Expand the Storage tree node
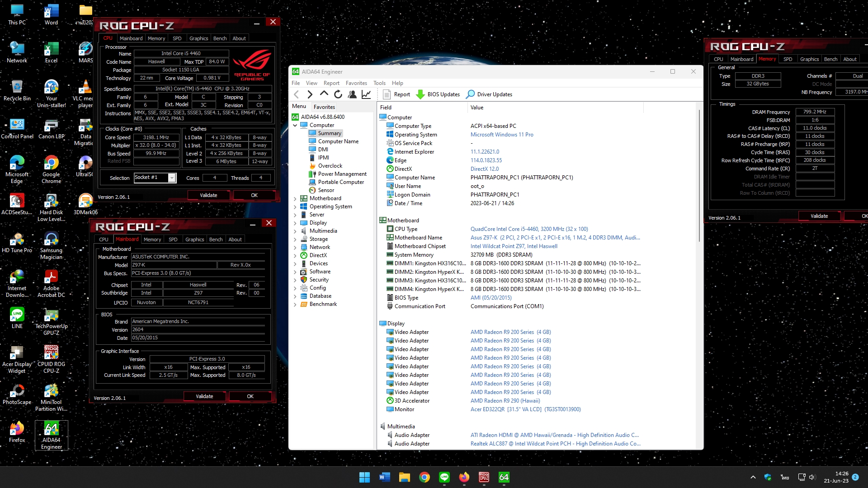The width and height of the screenshot is (868, 488). point(295,239)
